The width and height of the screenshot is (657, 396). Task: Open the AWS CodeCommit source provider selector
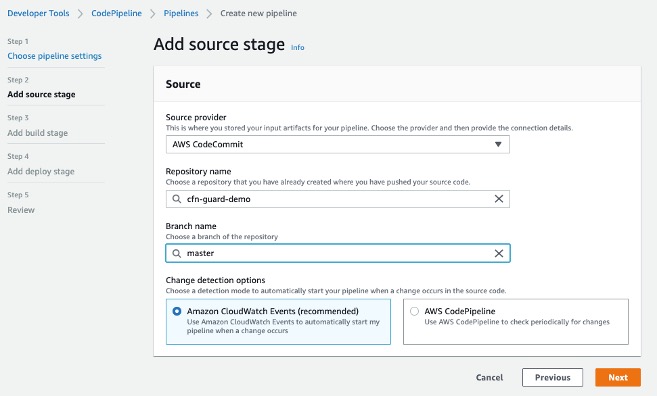338,144
